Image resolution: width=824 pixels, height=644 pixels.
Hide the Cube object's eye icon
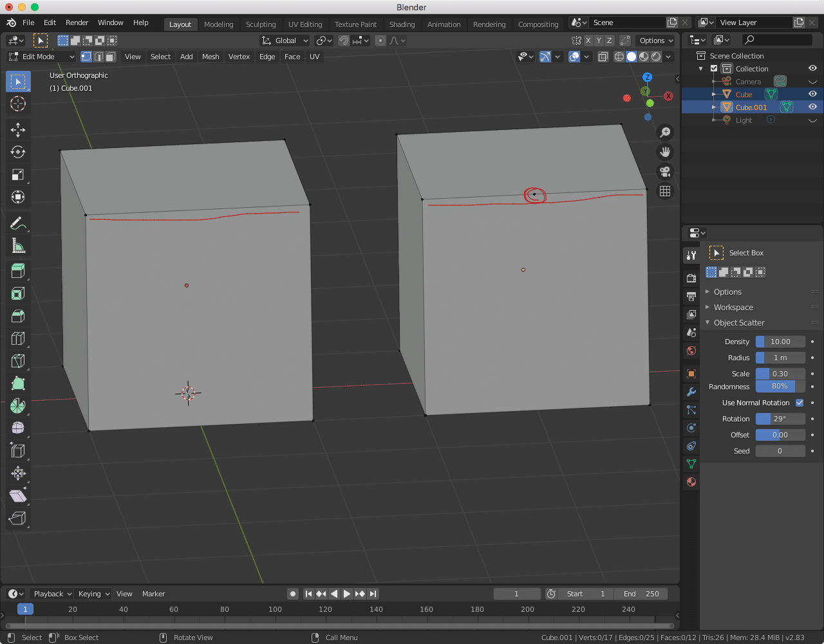(x=812, y=94)
